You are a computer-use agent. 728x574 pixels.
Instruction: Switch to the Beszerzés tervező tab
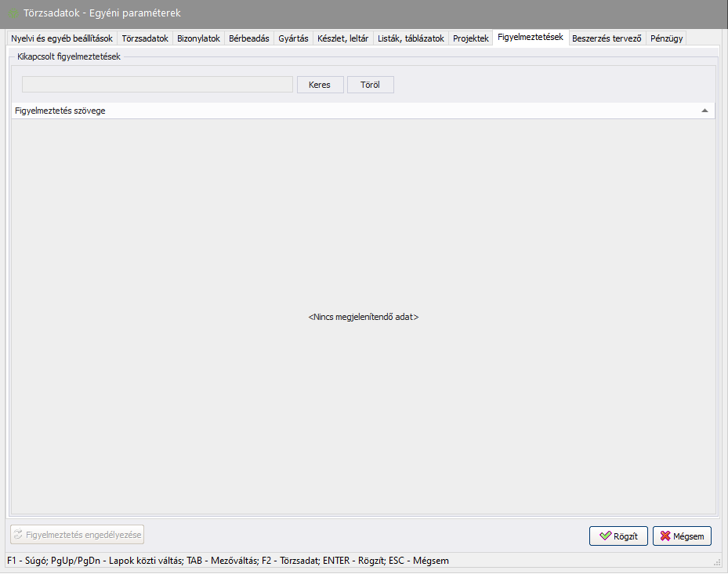point(607,38)
